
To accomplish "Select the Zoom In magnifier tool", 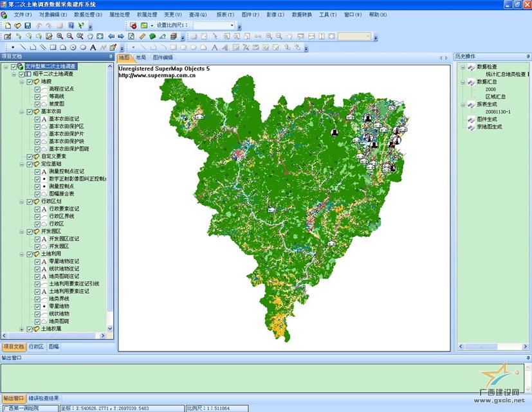I will (x=60, y=36).
